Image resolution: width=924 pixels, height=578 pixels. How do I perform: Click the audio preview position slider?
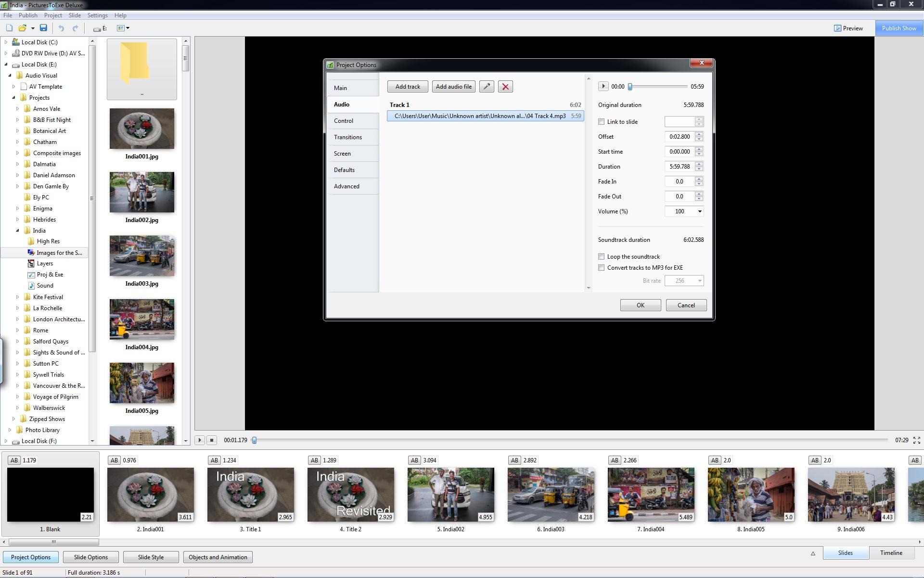coord(658,87)
